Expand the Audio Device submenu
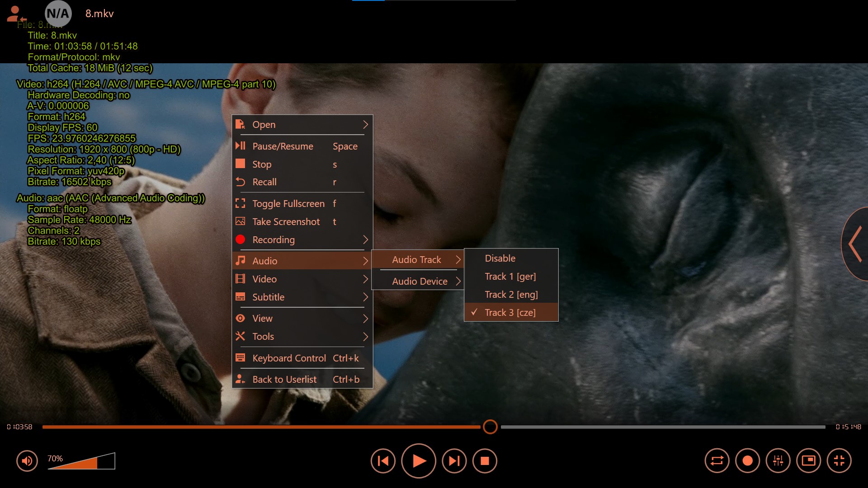868x488 pixels. coord(420,282)
